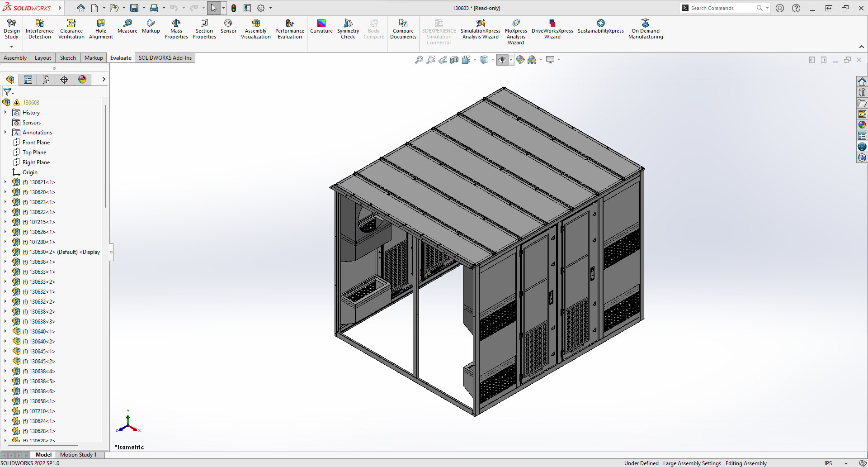Open the DisplayManager appearance sphere tab
This screenshot has height=467, width=868.
coord(82,80)
